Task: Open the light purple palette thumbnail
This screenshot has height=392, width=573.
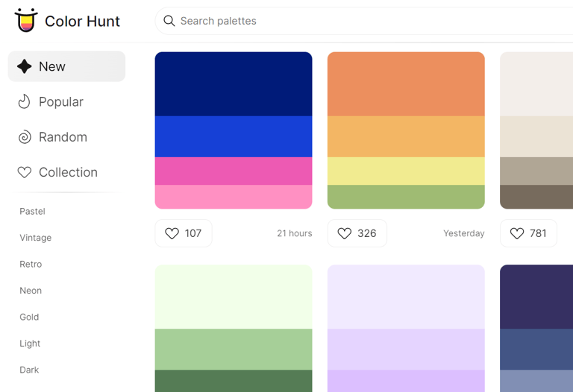Action: pyautogui.click(x=406, y=329)
